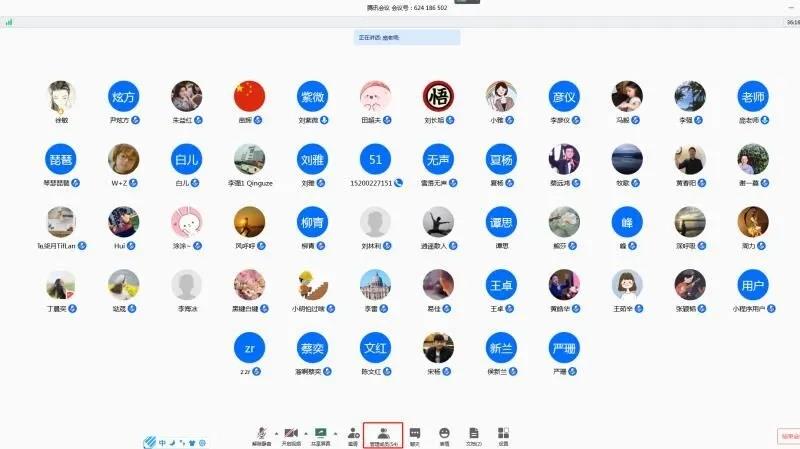Image resolution: width=800 pixels, height=449 pixels.
Task: Open the documents icon in toolbar
Action: tap(474, 434)
